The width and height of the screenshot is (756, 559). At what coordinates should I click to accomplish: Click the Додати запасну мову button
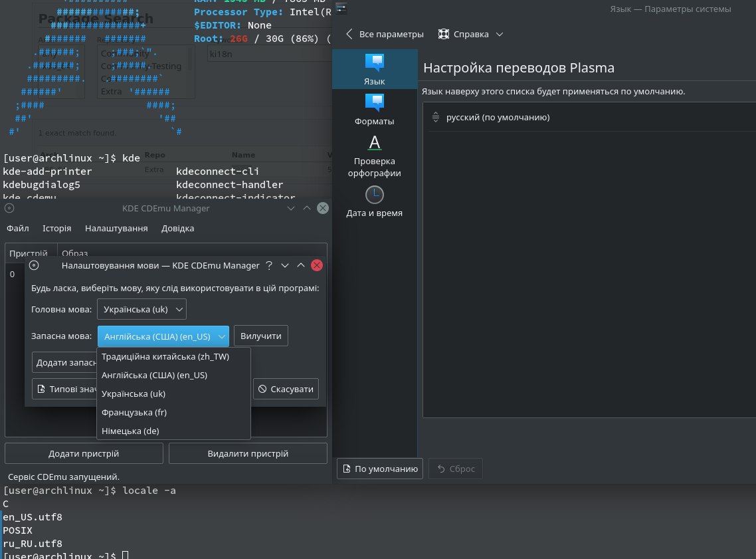pos(64,362)
